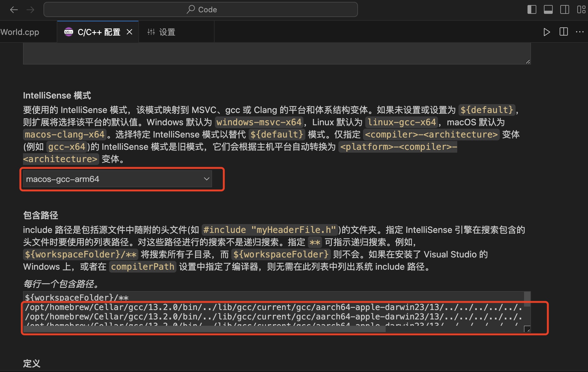Click the 每行一个包含路径 hint text
The image size is (588, 372).
(61, 284)
